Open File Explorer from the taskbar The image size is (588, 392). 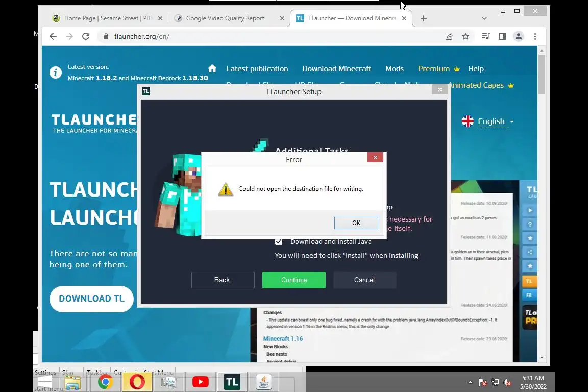(73, 382)
